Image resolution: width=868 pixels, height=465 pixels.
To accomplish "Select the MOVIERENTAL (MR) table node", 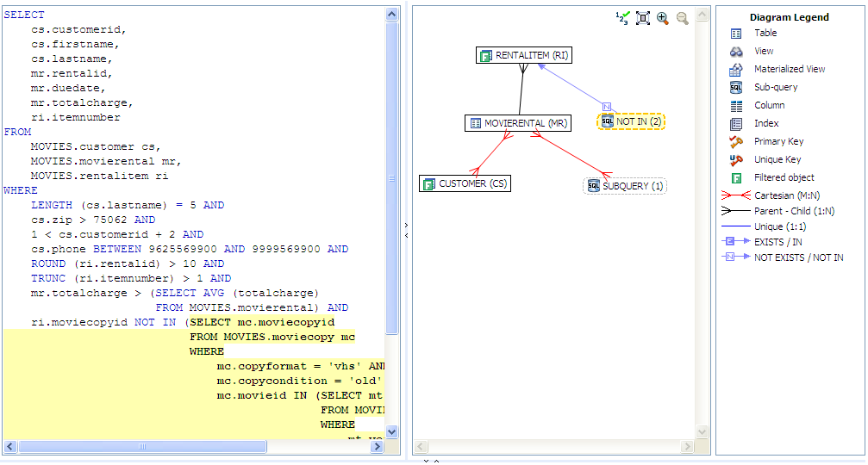I will (517, 123).
